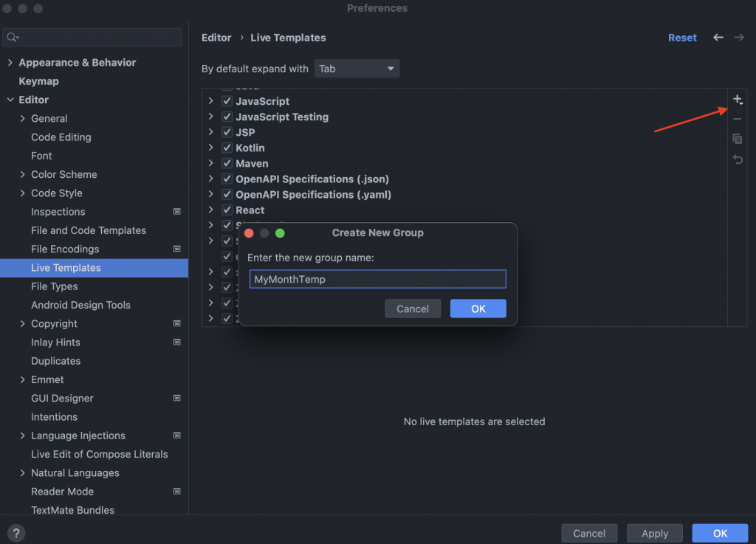
Task: Go back with the left arrow icon
Action: 718,37
